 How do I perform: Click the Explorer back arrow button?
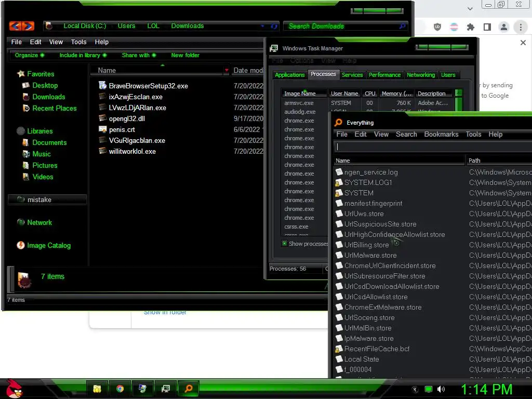[15, 26]
